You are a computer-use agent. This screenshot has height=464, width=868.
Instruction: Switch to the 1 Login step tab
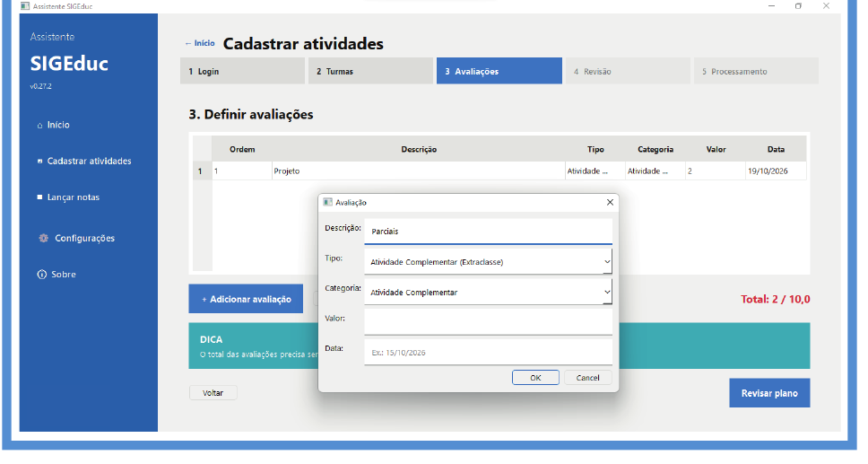coord(242,72)
